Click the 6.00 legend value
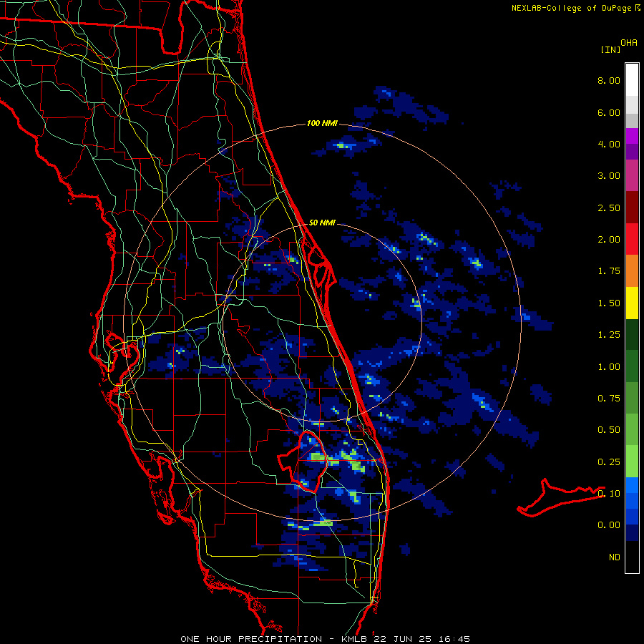 [609, 112]
